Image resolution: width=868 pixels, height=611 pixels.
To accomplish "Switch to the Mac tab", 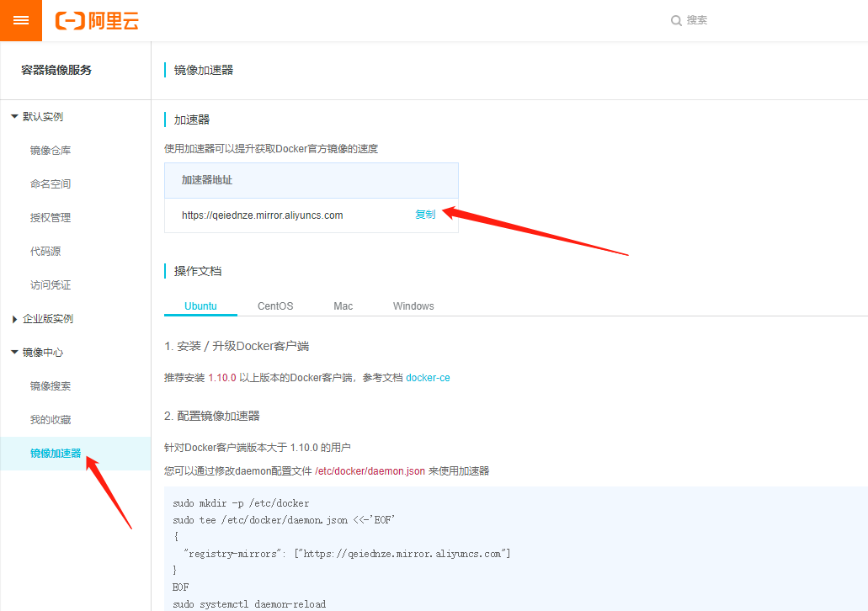I will click(x=343, y=305).
